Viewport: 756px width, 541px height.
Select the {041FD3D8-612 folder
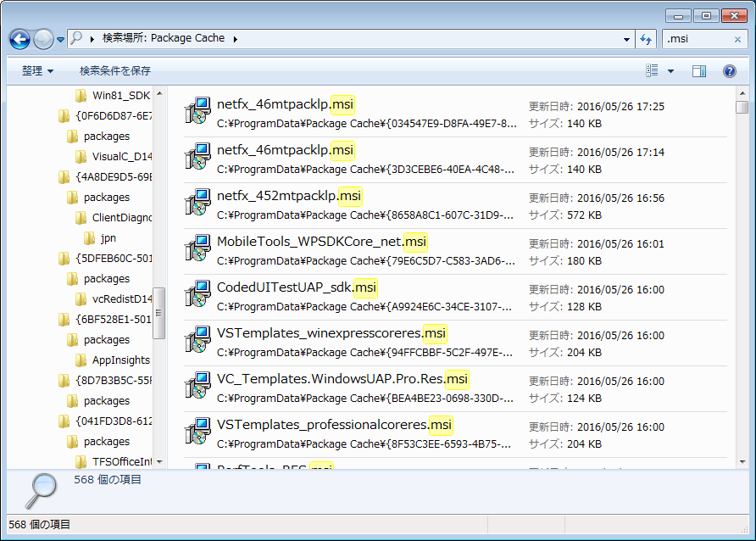105,421
